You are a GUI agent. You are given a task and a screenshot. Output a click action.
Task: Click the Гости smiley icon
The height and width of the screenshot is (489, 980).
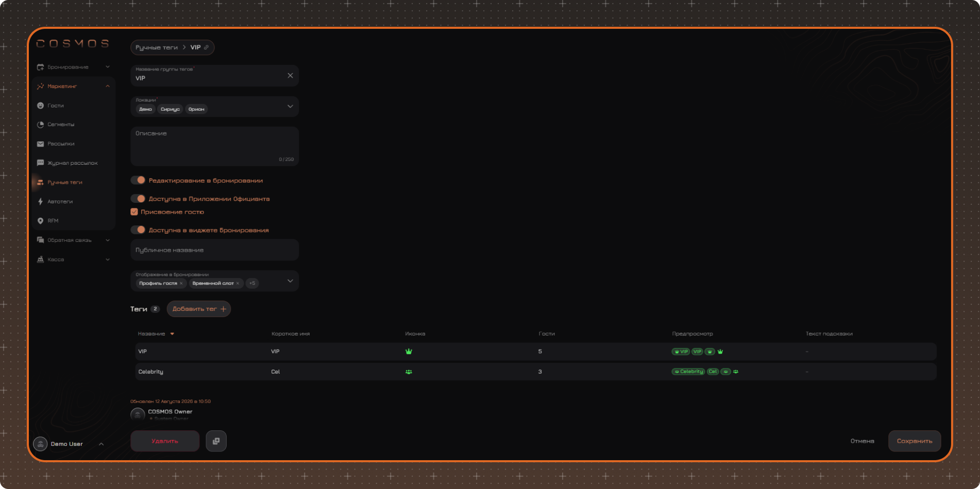click(40, 106)
